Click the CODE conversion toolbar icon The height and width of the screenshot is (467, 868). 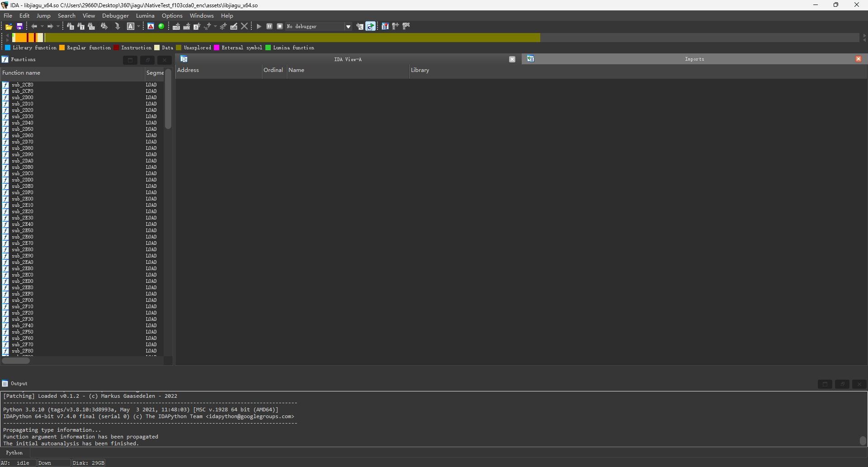176,26
